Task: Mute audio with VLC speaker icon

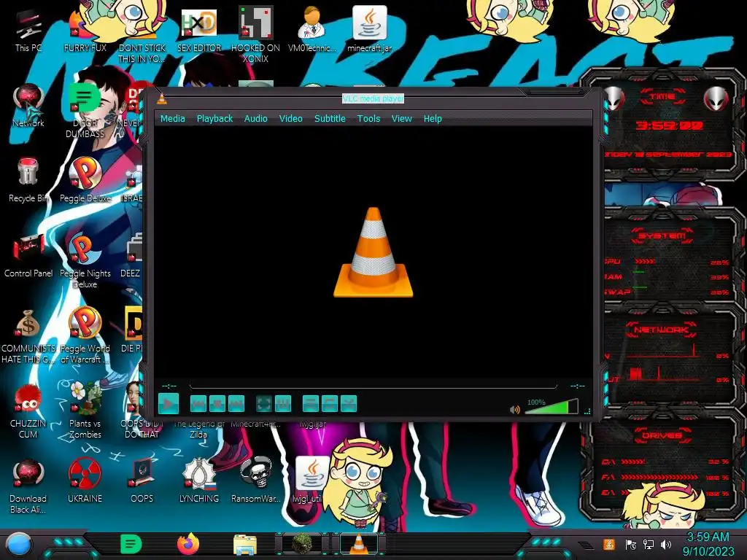Action: [514, 410]
